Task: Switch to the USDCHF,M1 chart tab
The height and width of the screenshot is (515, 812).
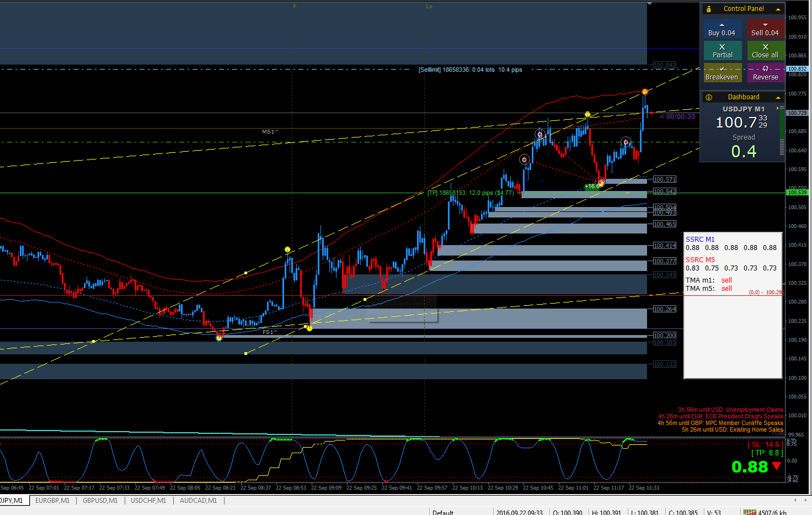Action: click(x=148, y=501)
